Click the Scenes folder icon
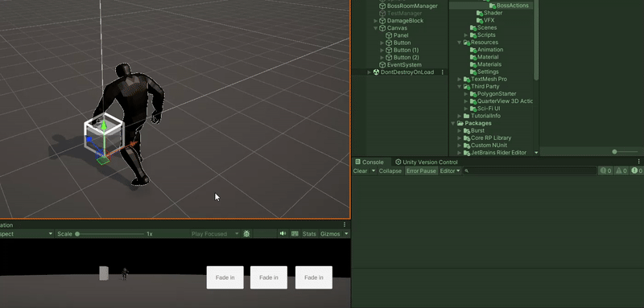 click(x=473, y=28)
